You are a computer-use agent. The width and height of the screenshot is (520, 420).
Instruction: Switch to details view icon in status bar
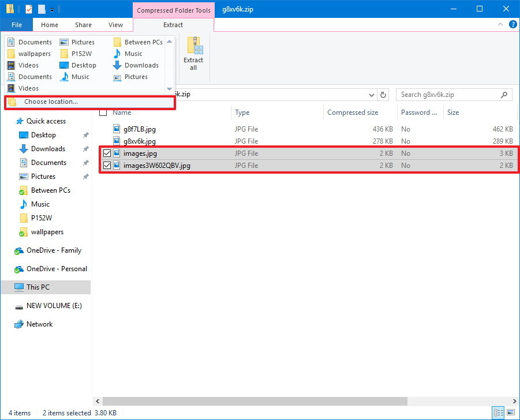[499, 412]
